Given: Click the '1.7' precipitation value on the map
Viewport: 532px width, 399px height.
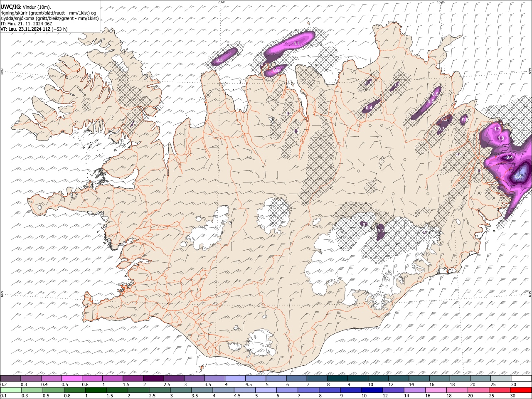Looking at the screenshot, I should 497,129.
